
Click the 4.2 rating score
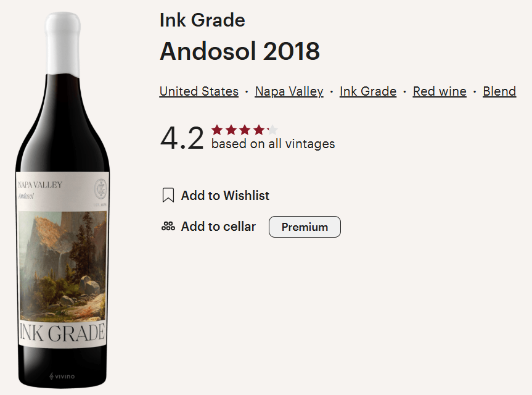click(181, 136)
